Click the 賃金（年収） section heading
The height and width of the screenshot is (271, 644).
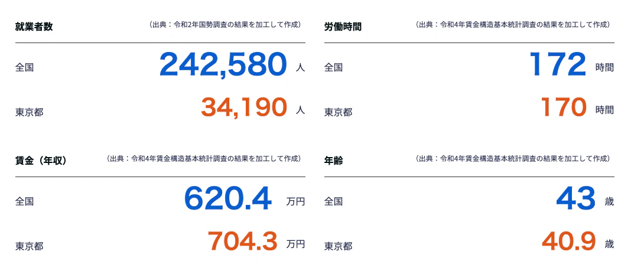(x=41, y=161)
